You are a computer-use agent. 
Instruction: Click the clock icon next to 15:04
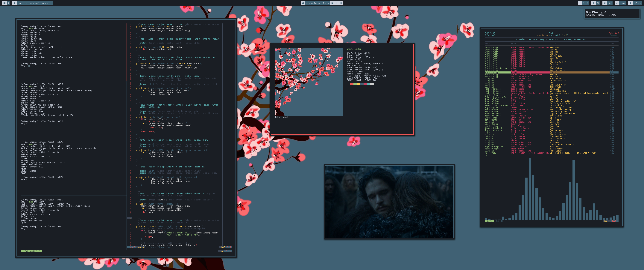[x=631, y=3]
